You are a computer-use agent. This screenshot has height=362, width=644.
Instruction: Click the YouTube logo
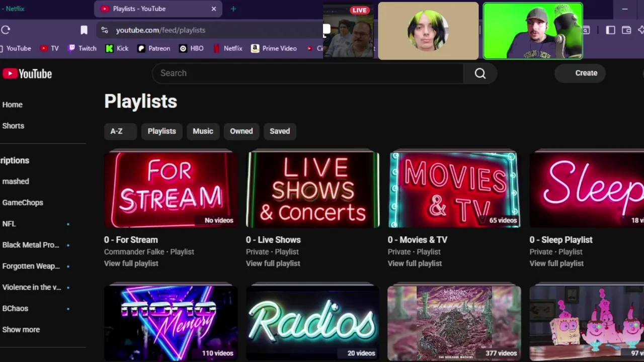point(27,74)
